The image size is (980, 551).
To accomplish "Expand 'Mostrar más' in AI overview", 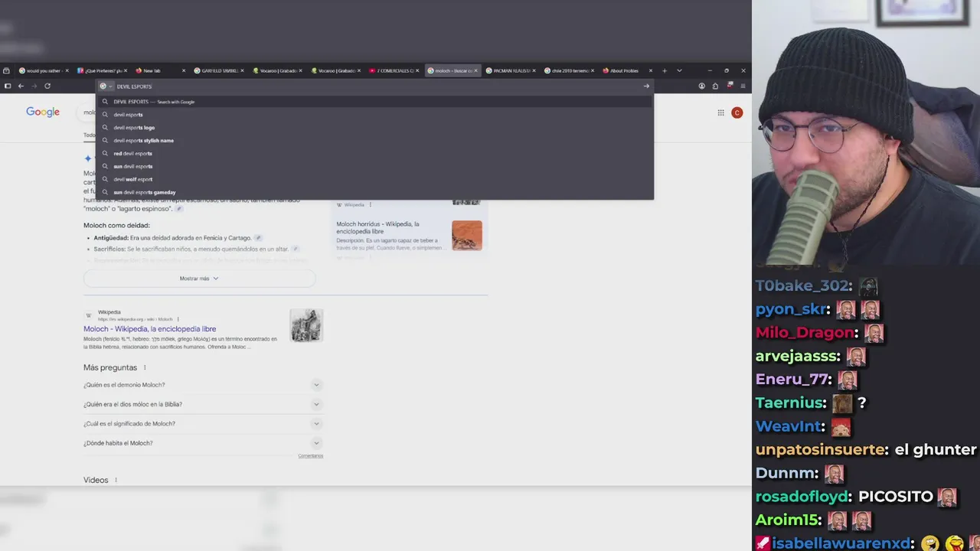I will pos(199,279).
